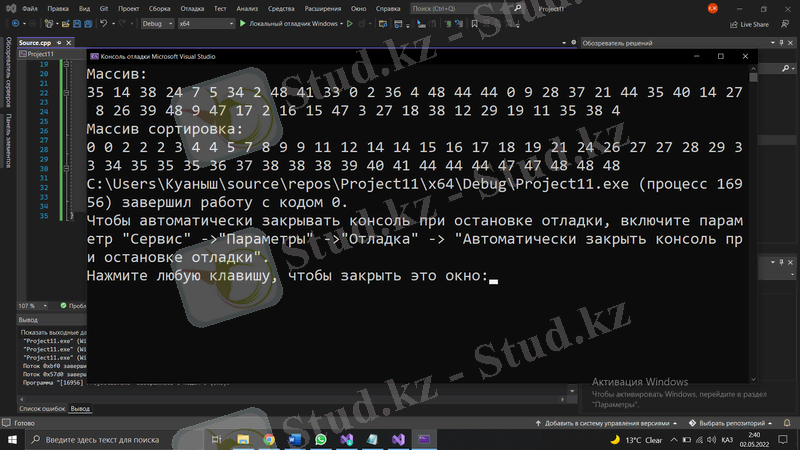Open the Панель элементов side panel tab

coord(8,140)
